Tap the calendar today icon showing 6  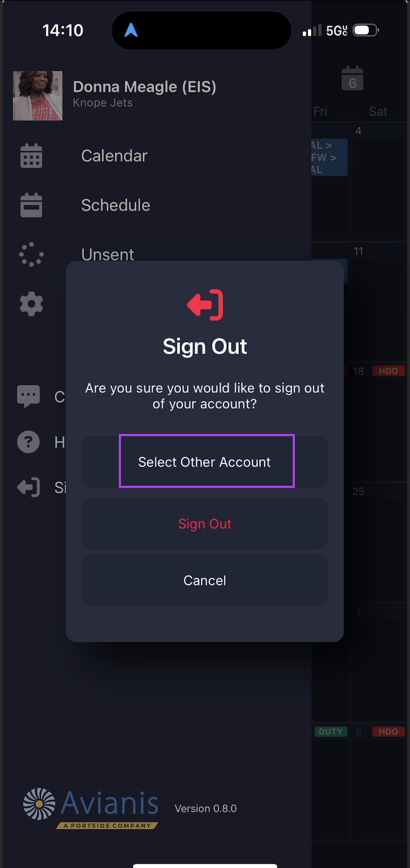[x=352, y=79]
